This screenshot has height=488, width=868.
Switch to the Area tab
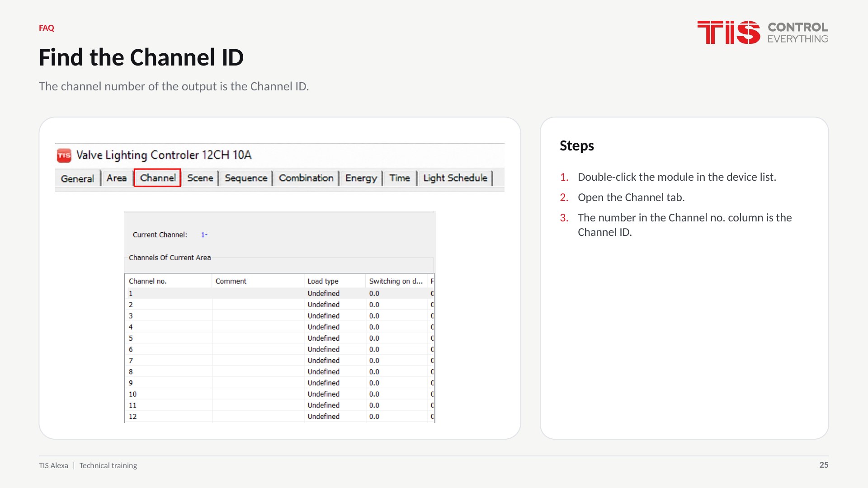(x=117, y=178)
